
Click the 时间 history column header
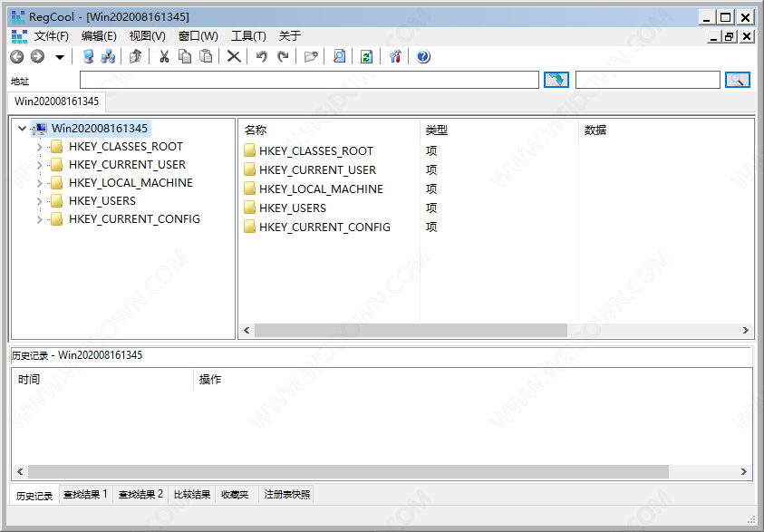click(102, 380)
